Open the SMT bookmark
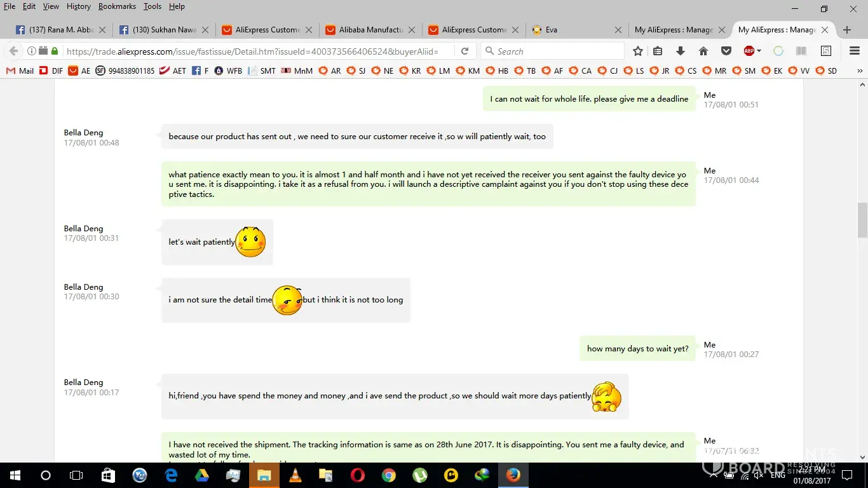 (262, 71)
